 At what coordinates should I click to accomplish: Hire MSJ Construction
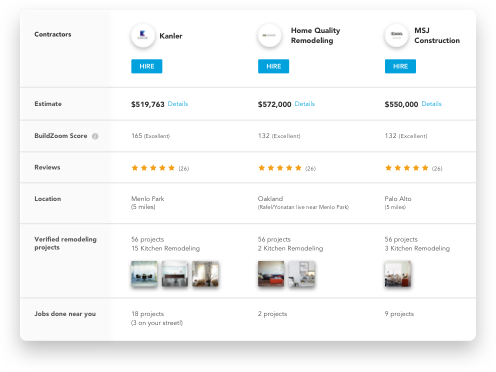(x=400, y=66)
